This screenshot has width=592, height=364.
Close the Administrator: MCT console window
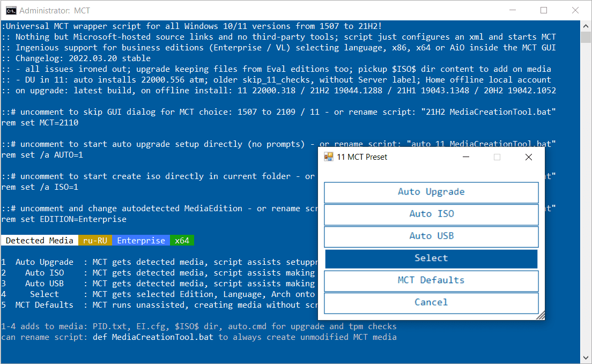click(575, 10)
